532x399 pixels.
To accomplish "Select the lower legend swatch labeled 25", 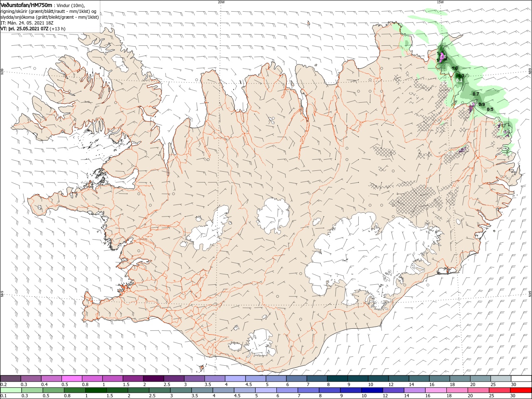I will 499,390.
